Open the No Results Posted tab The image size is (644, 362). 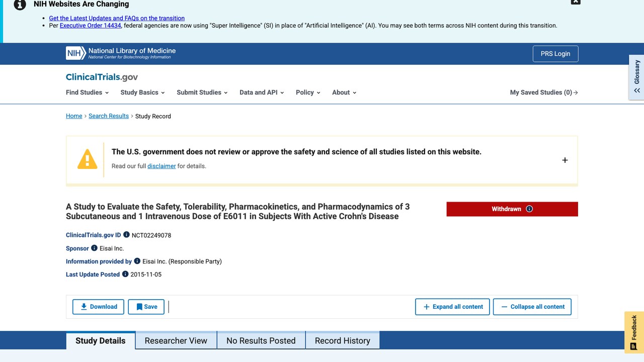(261, 340)
